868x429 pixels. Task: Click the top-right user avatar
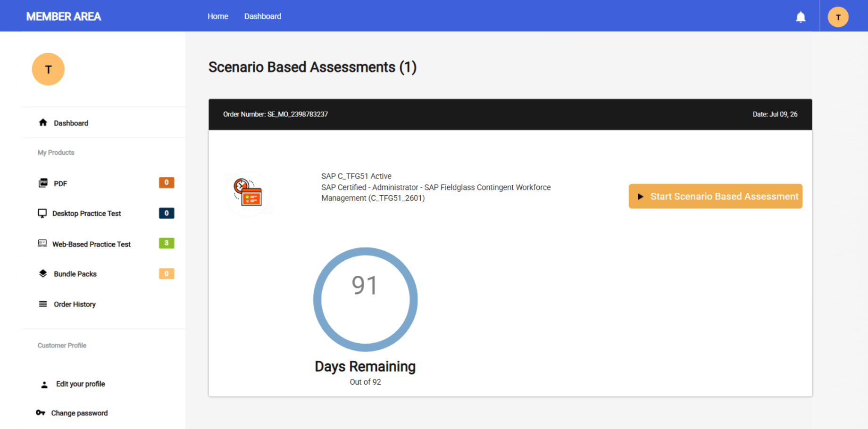point(838,17)
